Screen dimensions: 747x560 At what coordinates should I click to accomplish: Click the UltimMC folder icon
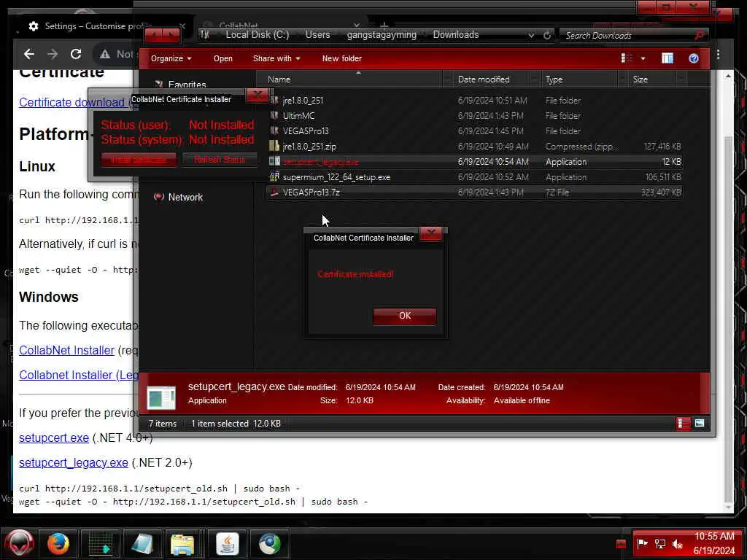[x=274, y=115]
